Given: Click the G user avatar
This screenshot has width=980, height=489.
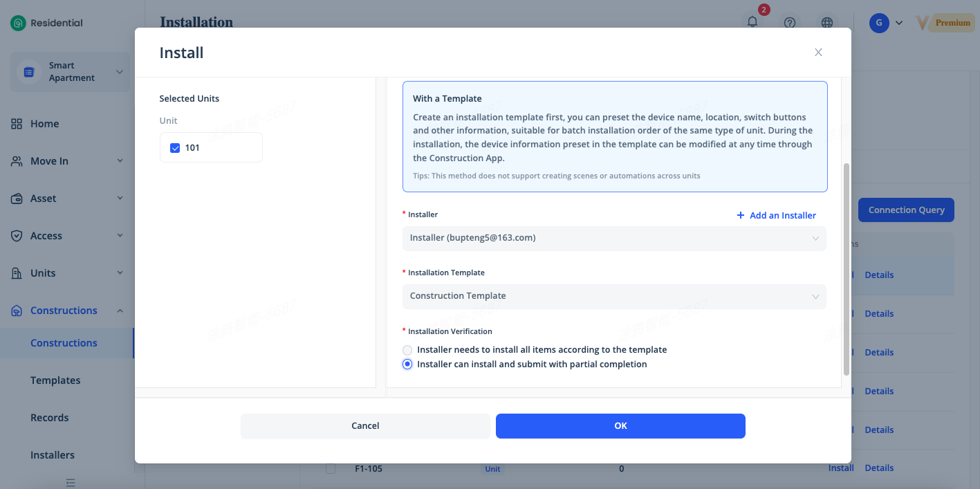Looking at the screenshot, I should tap(878, 22).
